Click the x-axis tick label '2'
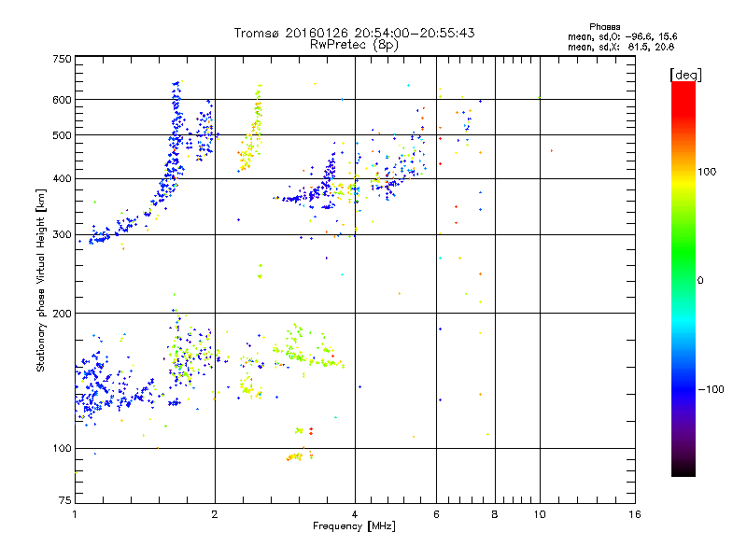 [x=215, y=514]
